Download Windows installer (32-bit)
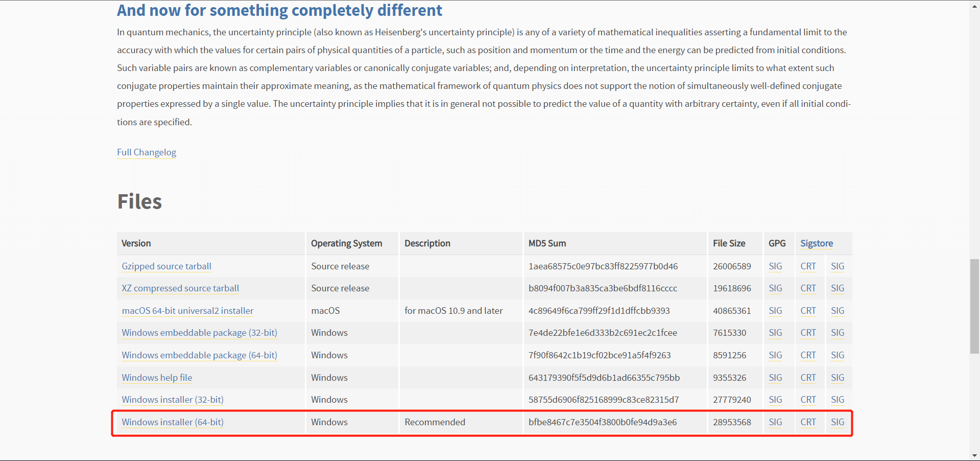 (x=173, y=400)
